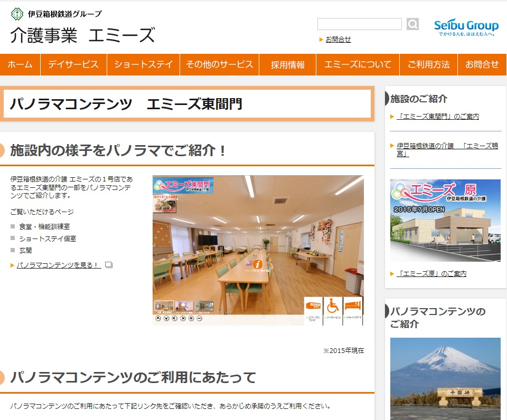Click the 玄関 list text

point(25,250)
